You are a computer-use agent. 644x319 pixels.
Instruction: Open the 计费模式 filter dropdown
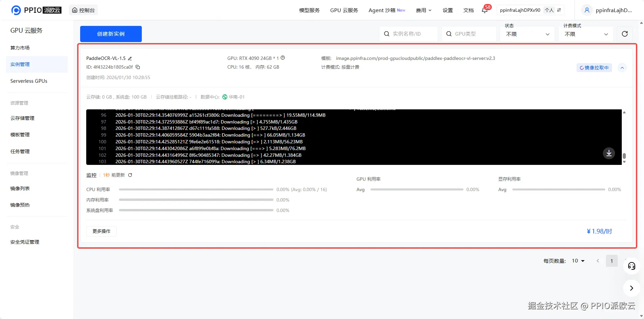tap(586, 34)
